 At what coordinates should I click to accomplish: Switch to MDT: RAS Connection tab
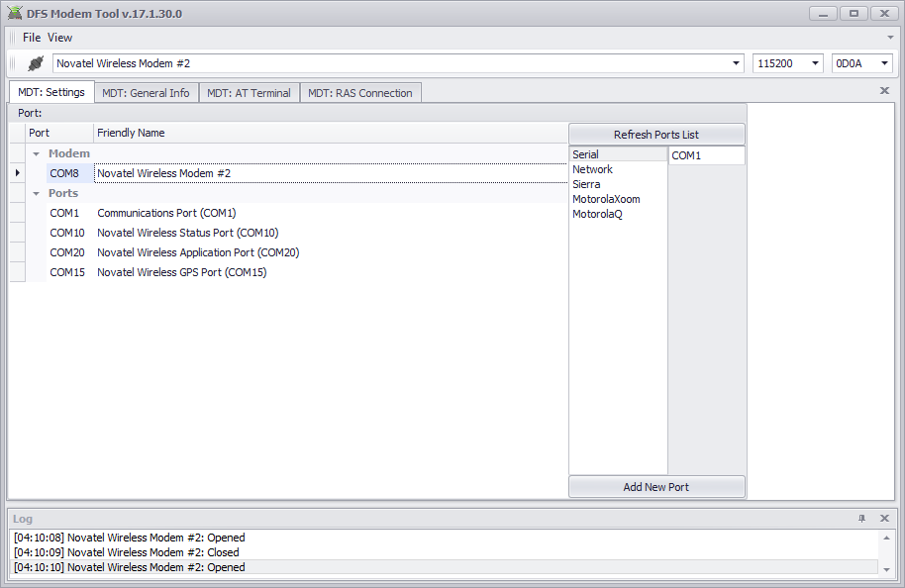[360, 93]
